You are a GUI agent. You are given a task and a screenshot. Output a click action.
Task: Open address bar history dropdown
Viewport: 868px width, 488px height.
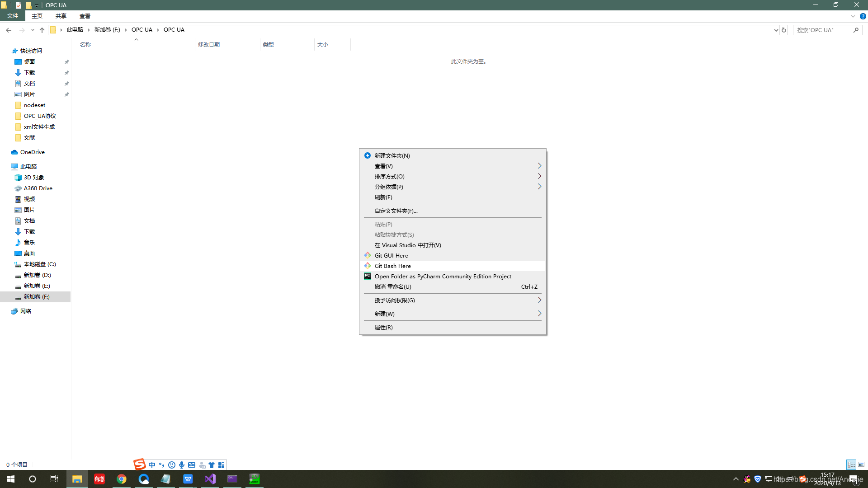pos(776,30)
